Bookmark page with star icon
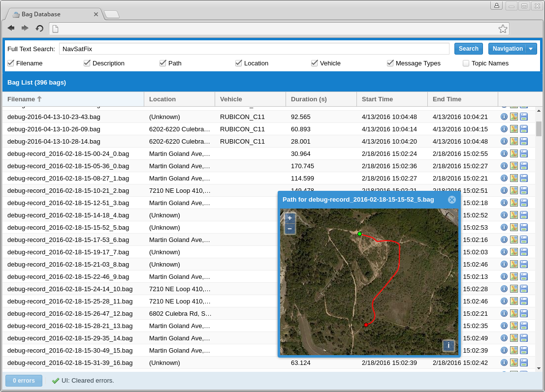This screenshot has width=545, height=392. (503, 29)
